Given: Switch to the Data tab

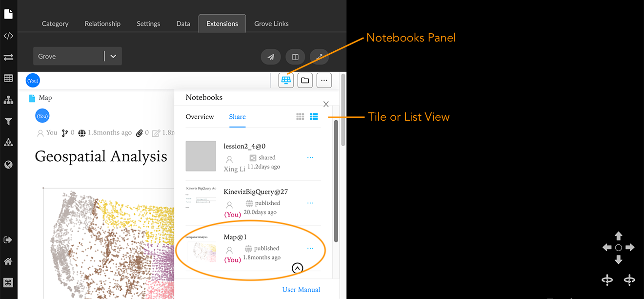Looking at the screenshot, I should point(183,23).
